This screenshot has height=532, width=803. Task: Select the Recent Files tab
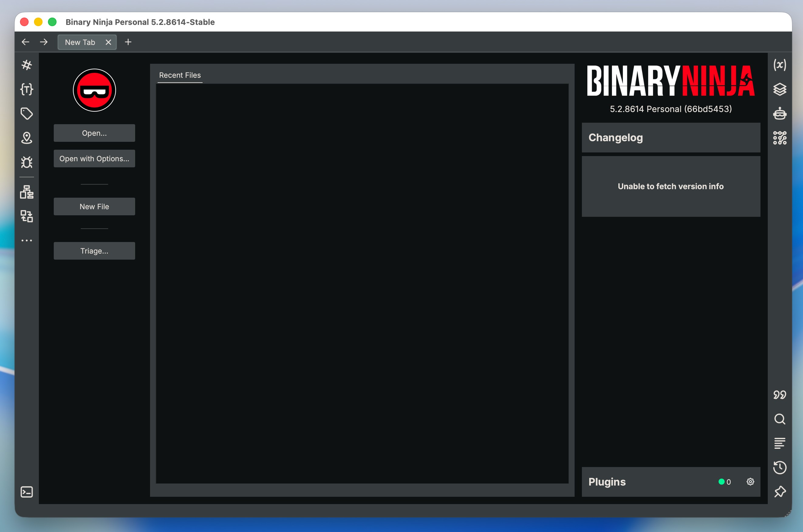pos(180,75)
